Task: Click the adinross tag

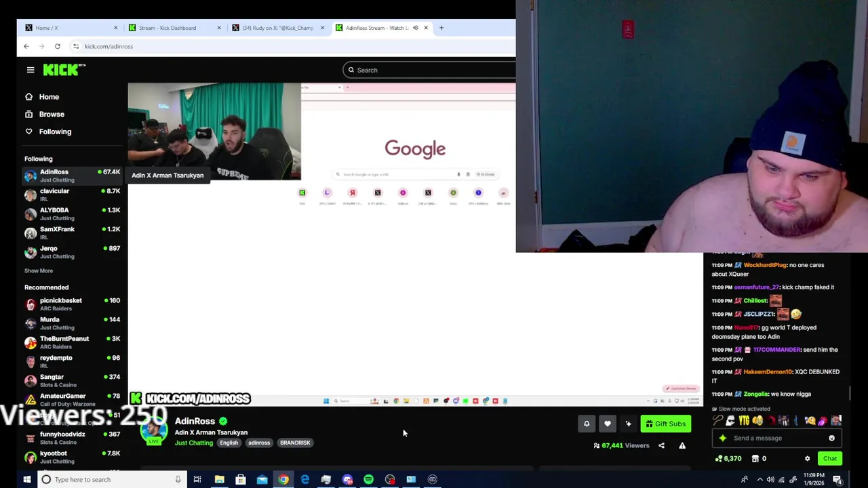Action: coord(259,443)
